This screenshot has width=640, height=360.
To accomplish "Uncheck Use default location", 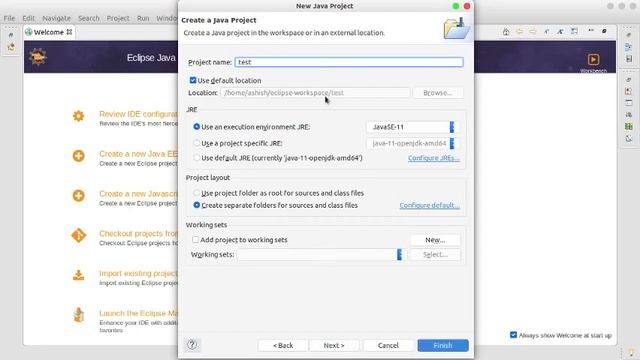I will 193,80.
